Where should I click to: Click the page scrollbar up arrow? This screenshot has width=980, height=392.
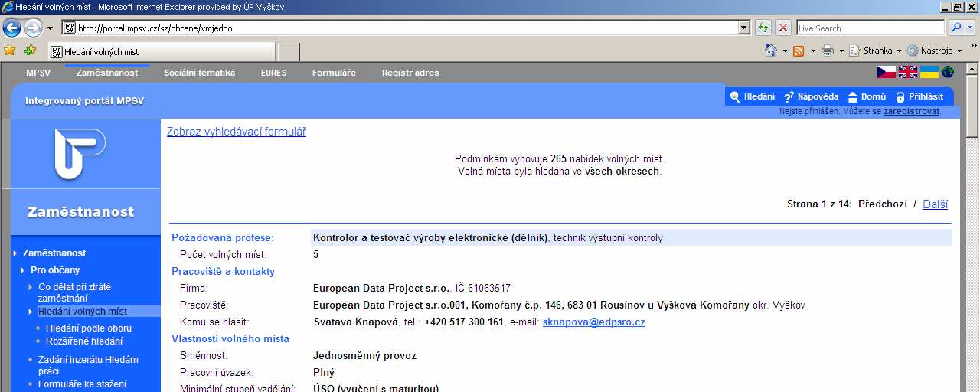coord(972,70)
